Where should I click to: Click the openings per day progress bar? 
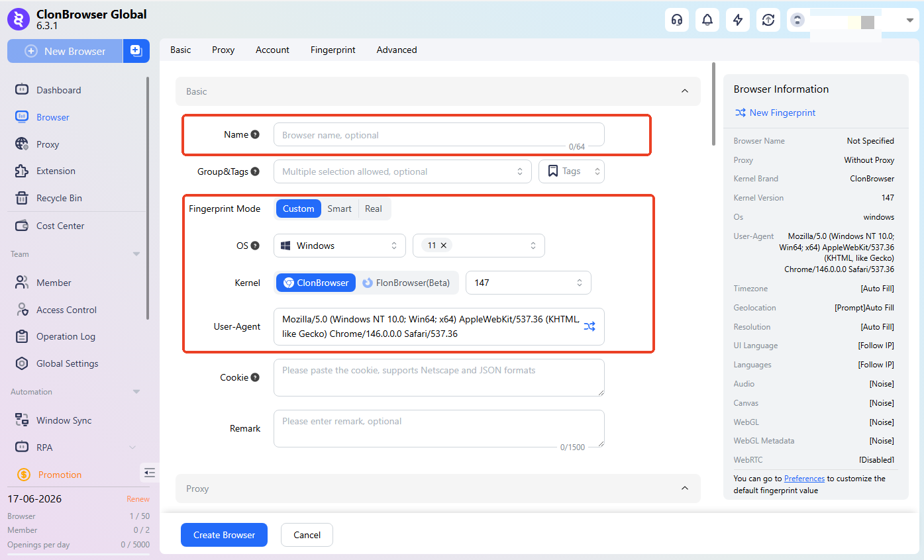point(78,553)
